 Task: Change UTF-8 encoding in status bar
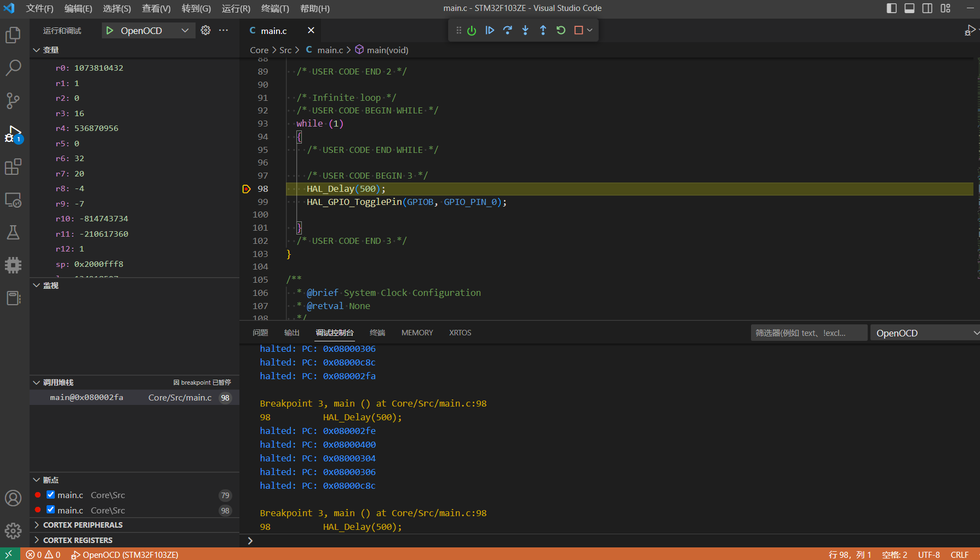tap(929, 555)
